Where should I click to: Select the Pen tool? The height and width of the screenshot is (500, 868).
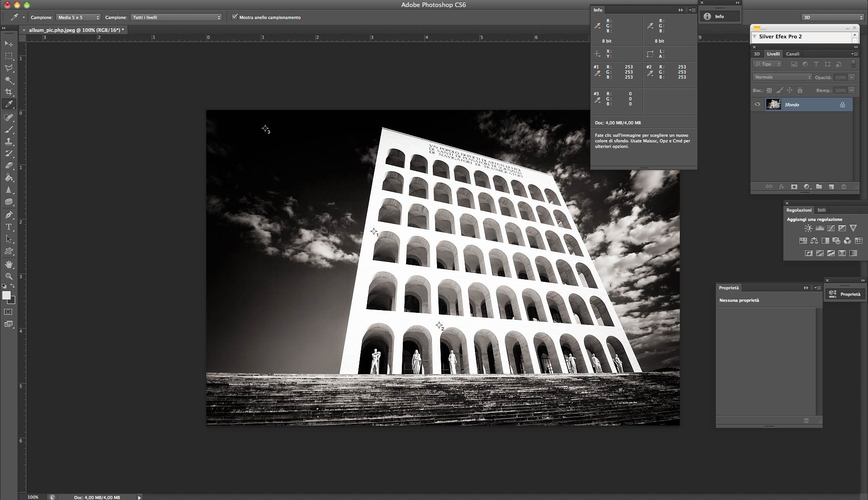[9, 215]
